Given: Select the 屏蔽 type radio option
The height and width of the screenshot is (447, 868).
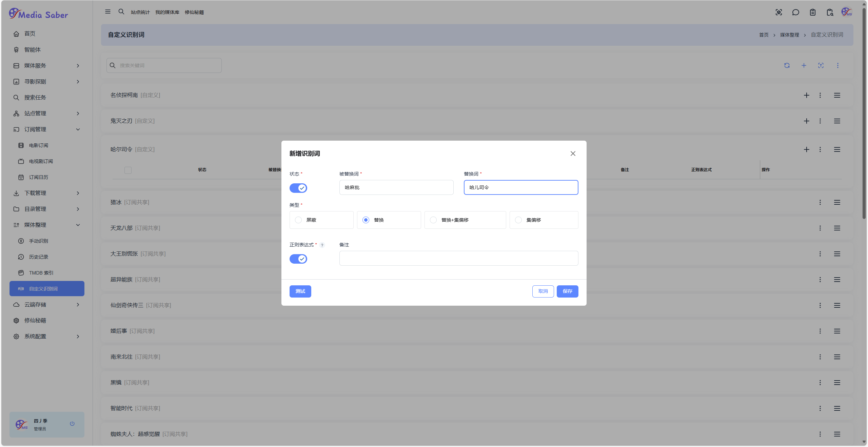Looking at the screenshot, I should coord(298,220).
